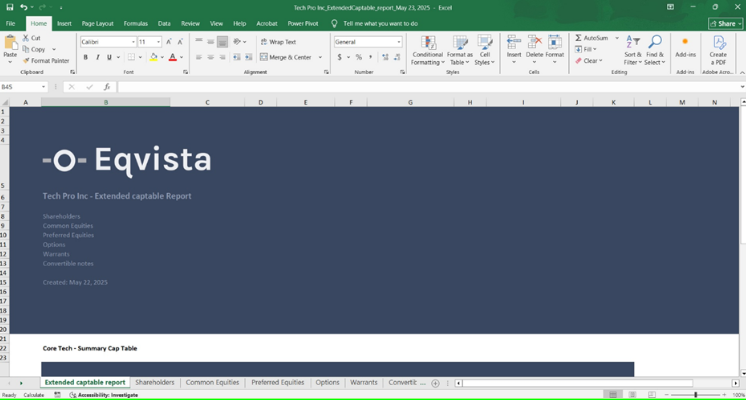Toggle Bottom Align
This screenshot has width=746, height=400.
(222, 42)
